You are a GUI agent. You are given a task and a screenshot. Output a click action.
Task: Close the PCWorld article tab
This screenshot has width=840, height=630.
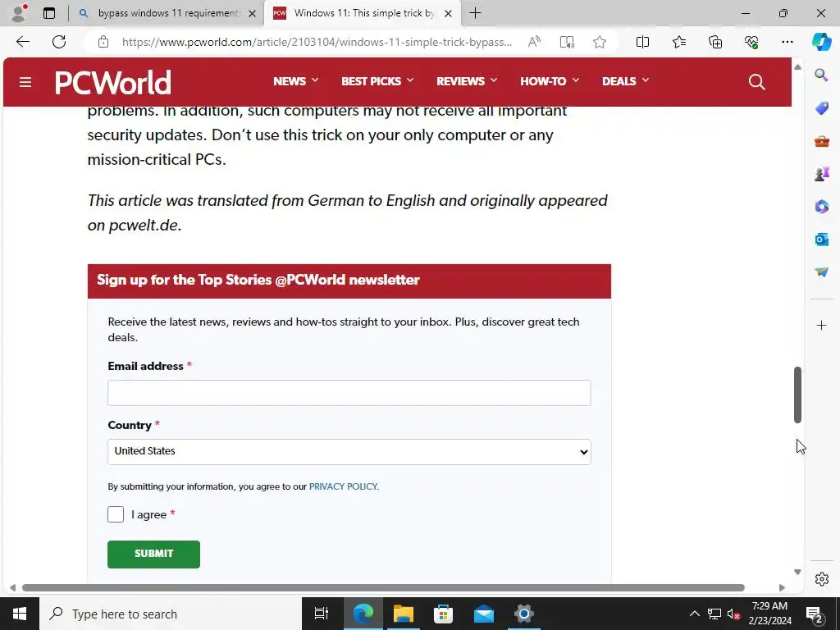[x=449, y=14]
